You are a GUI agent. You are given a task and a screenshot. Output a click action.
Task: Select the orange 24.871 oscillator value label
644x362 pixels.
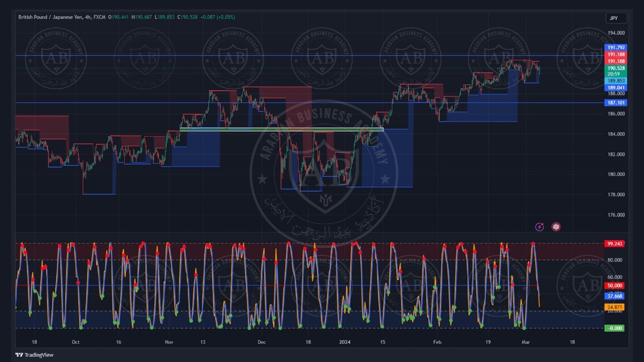click(x=615, y=307)
